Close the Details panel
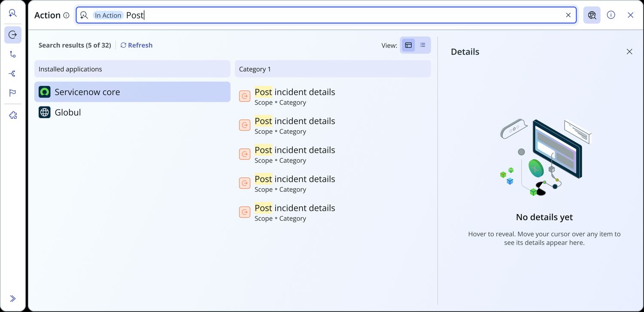Viewport: 644px width, 312px height. [x=629, y=52]
